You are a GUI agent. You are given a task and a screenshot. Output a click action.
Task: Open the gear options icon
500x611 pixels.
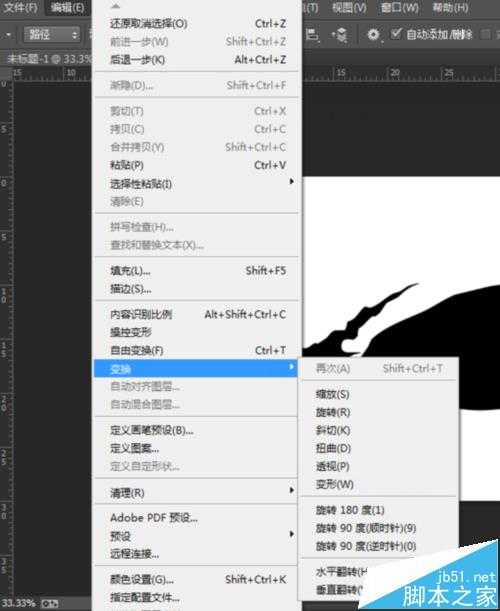373,35
